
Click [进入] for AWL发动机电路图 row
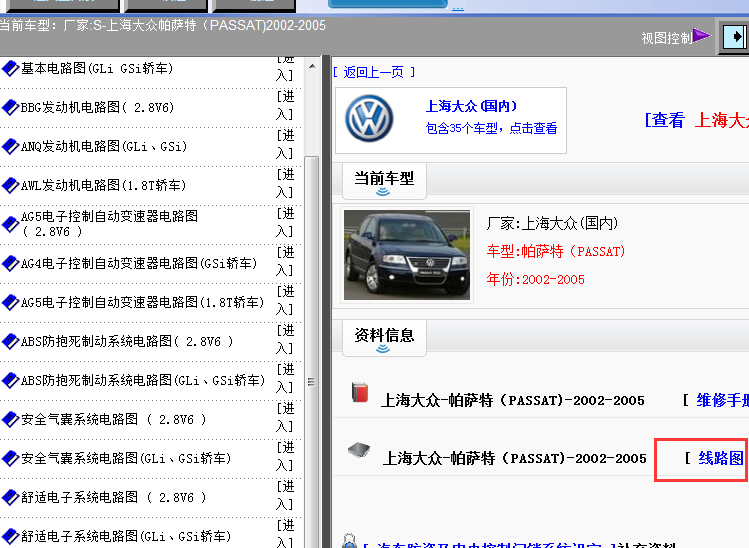[285, 183]
